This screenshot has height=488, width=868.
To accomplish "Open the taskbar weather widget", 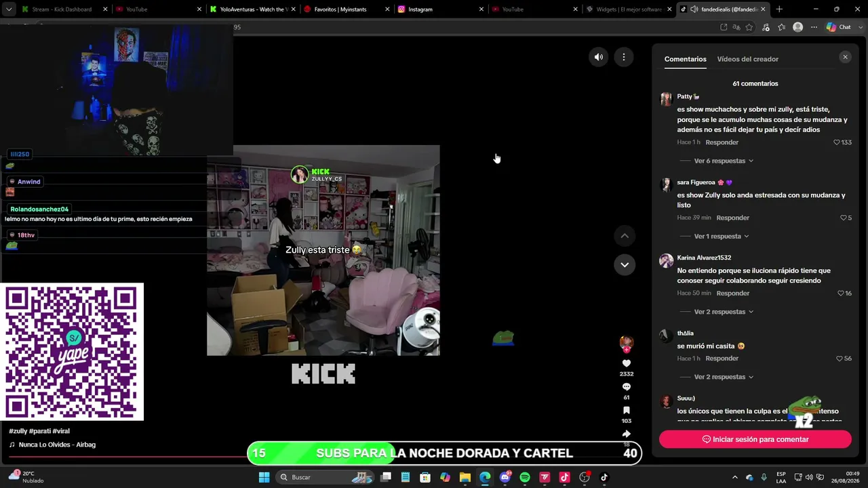I will (26, 477).
